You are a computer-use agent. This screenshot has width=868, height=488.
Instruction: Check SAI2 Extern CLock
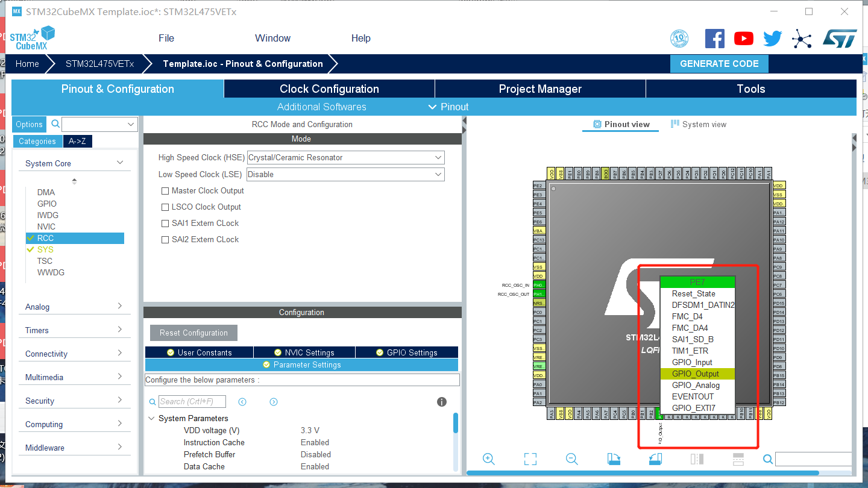(165, 240)
